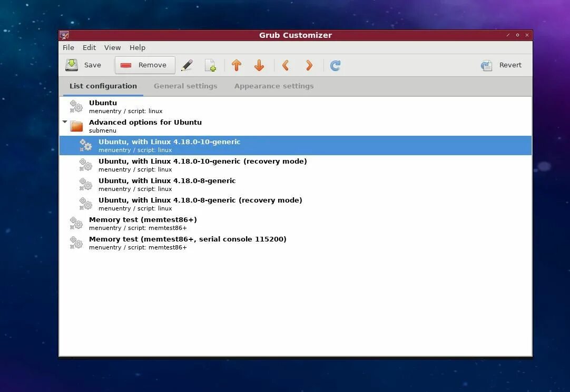This screenshot has height=392, width=570.
Task: Select Ubuntu, with Linux 4.18.0-8-generic entry
Action: point(295,184)
